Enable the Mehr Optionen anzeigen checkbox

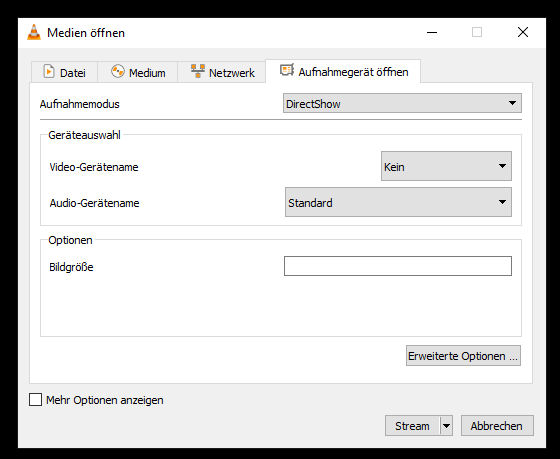coord(35,400)
